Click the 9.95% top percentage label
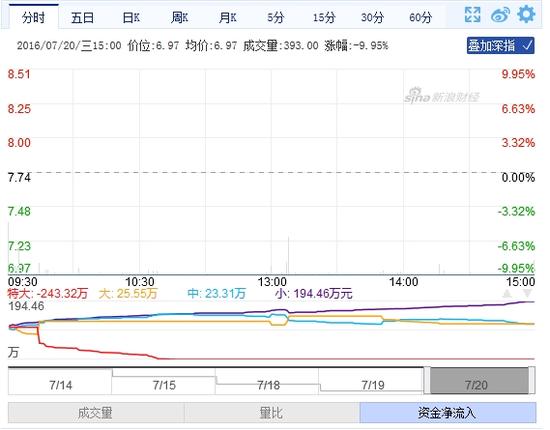The image size is (550, 430). click(x=518, y=74)
